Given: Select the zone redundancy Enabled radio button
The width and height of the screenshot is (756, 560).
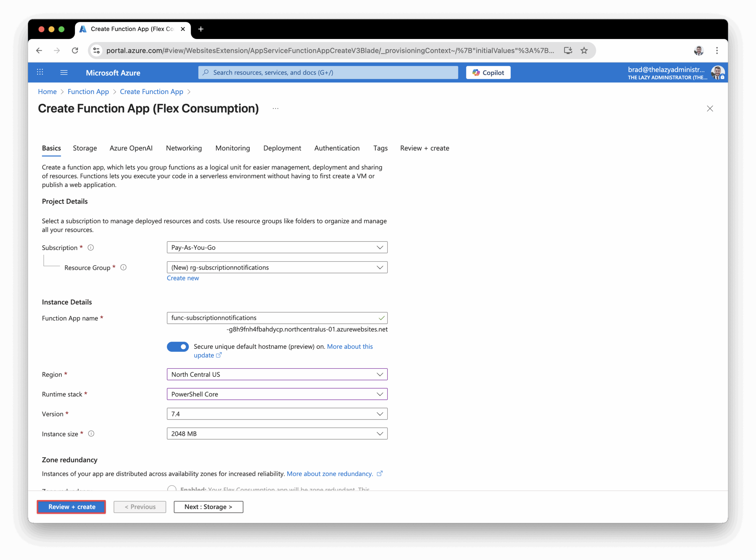Looking at the screenshot, I should coord(172,488).
